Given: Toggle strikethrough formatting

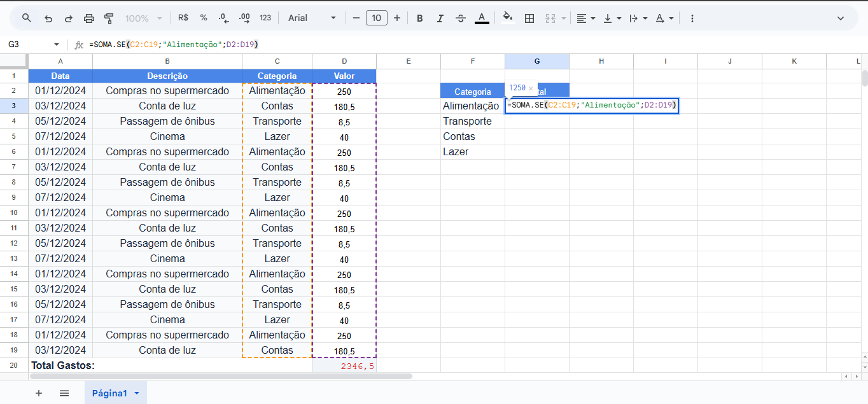Looking at the screenshot, I should point(461,18).
